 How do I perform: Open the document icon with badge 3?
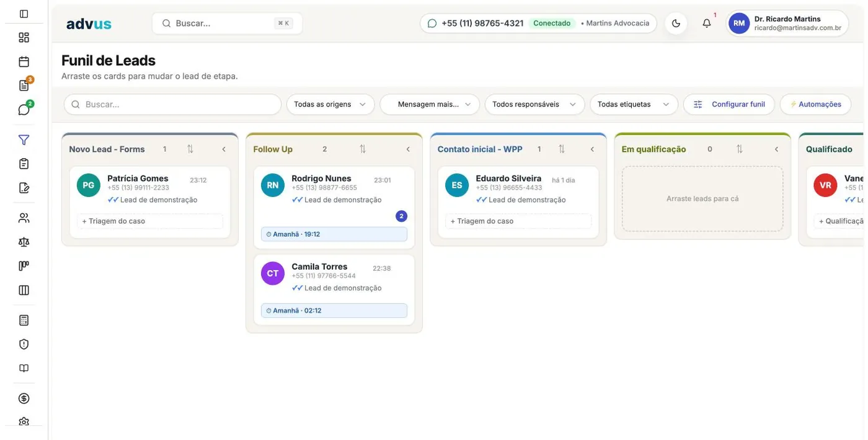pos(24,86)
